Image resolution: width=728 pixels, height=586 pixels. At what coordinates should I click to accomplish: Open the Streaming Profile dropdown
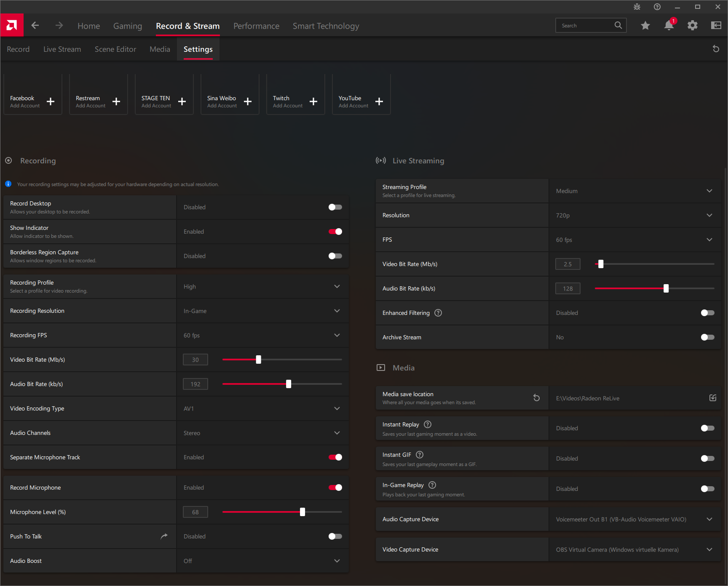(635, 191)
